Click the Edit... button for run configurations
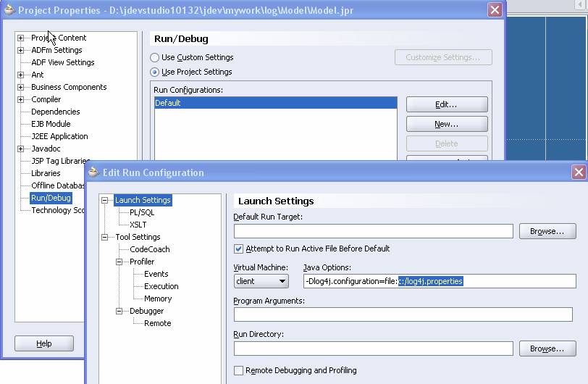Image resolution: width=588 pixels, height=384 pixels. 446,105
